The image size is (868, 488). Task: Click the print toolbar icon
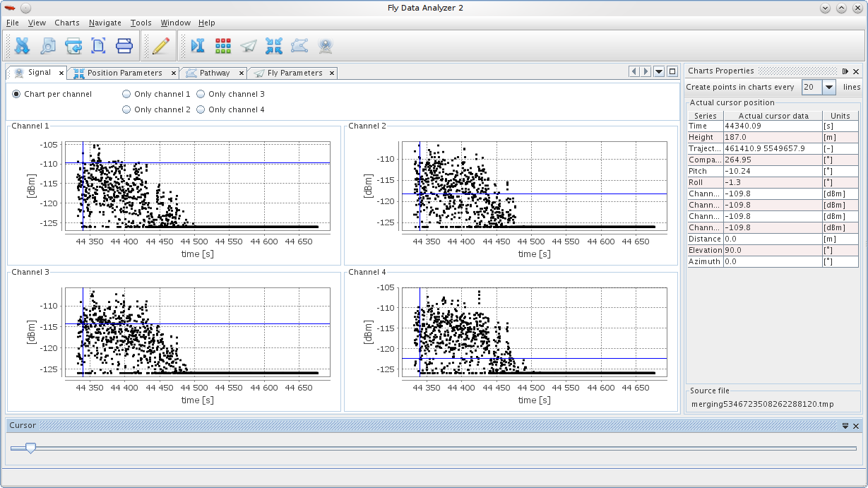pyautogui.click(x=124, y=46)
